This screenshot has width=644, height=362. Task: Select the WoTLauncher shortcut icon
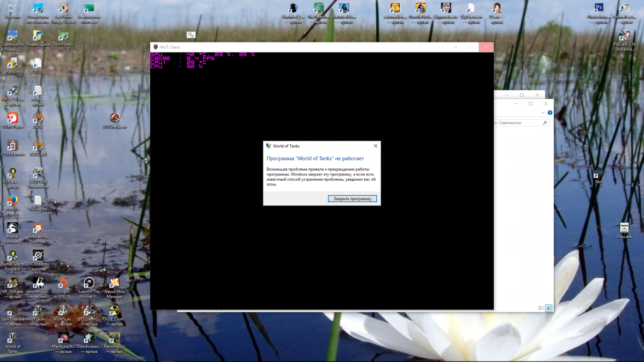click(x=38, y=315)
